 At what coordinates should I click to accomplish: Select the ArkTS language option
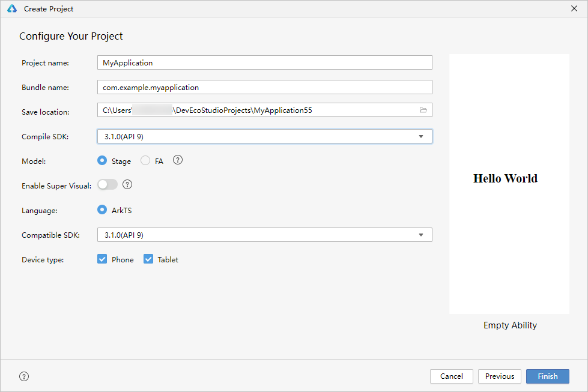[102, 210]
